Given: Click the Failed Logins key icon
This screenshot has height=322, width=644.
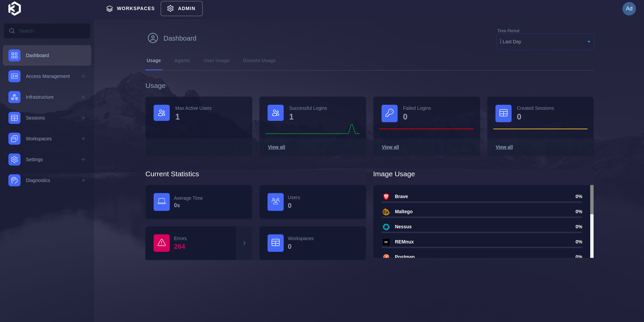Looking at the screenshot, I should pos(390,113).
